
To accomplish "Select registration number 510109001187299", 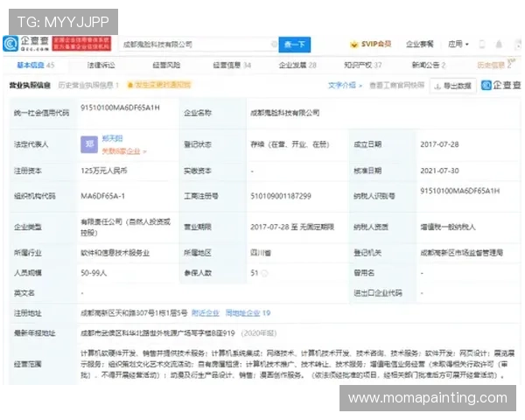I will [x=281, y=196].
